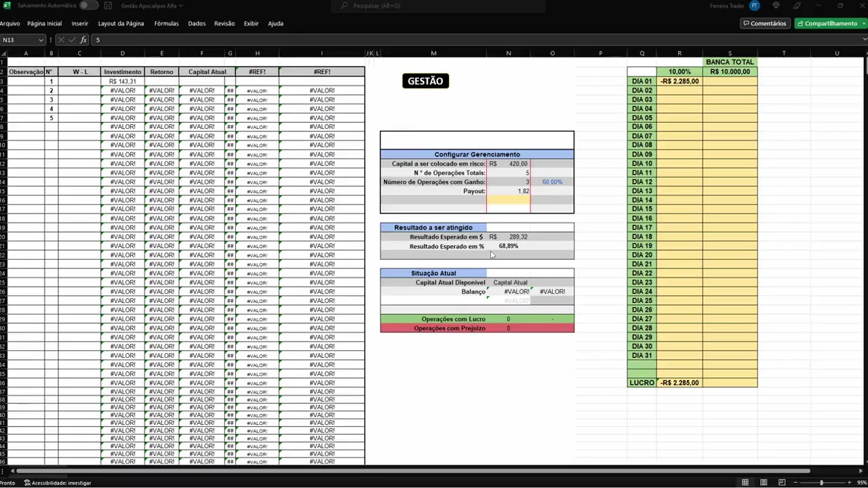
Task: Switch to Normal view icon
Action: [x=745, y=483]
